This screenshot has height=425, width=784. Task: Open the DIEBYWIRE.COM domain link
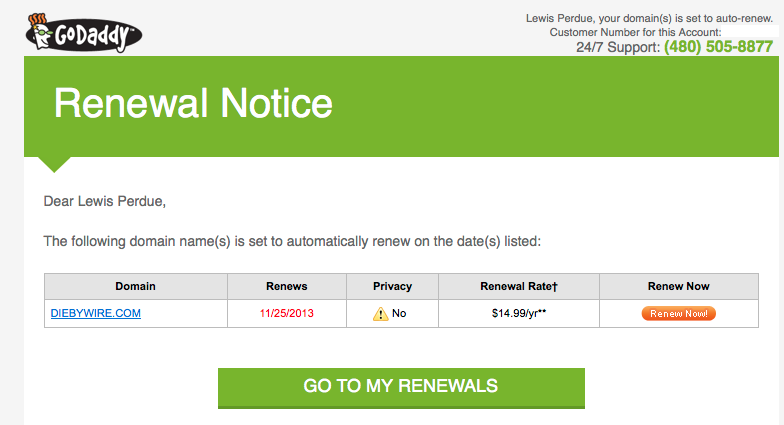(x=96, y=313)
